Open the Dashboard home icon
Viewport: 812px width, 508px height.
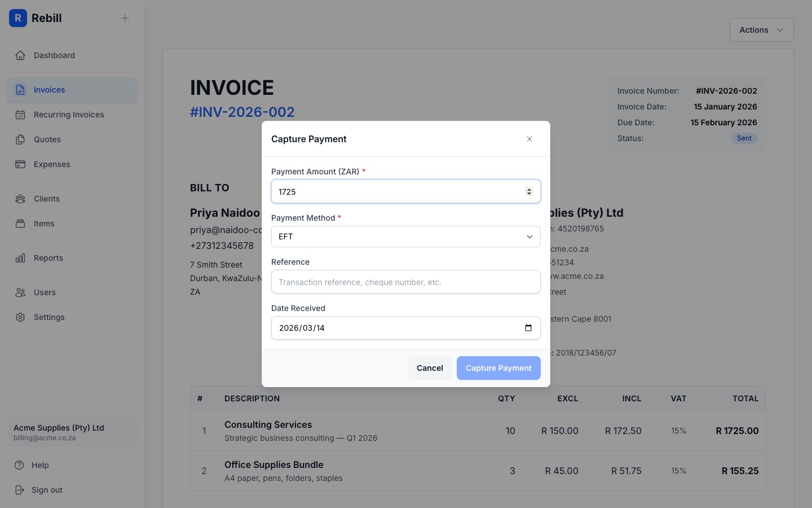(x=20, y=55)
